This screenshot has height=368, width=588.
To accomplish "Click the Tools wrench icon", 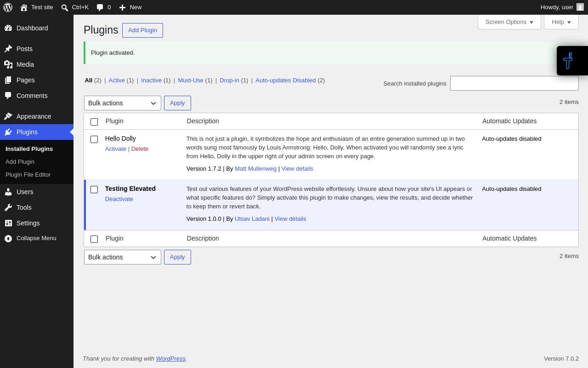I will pyautogui.click(x=8, y=207).
